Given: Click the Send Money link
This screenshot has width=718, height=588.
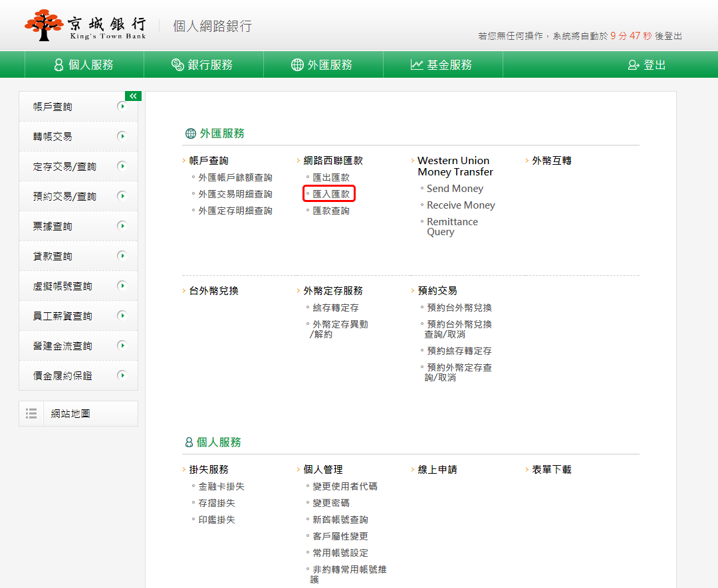Looking at the screenshot, I should click(x=455, y=189).
